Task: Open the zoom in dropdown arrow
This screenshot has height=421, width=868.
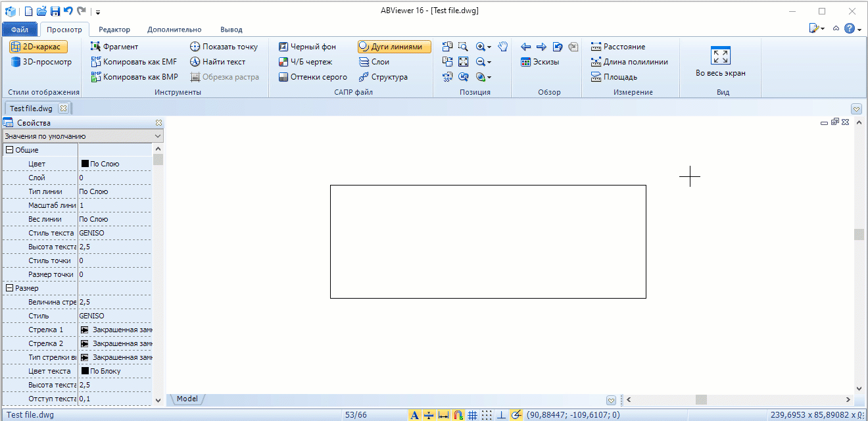Action: coord(489,47)
